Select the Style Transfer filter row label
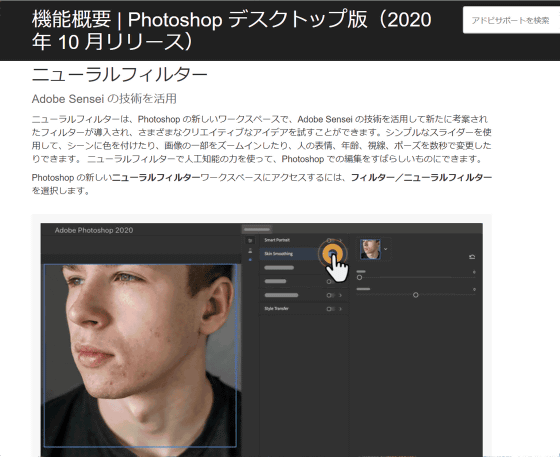The image size is (560, 457). tap(276, 308)
